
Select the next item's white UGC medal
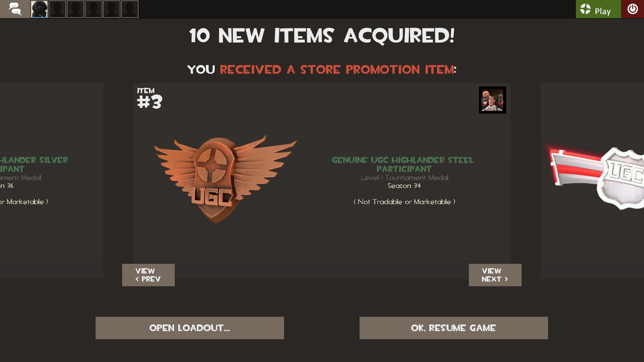tap(595, 178)
